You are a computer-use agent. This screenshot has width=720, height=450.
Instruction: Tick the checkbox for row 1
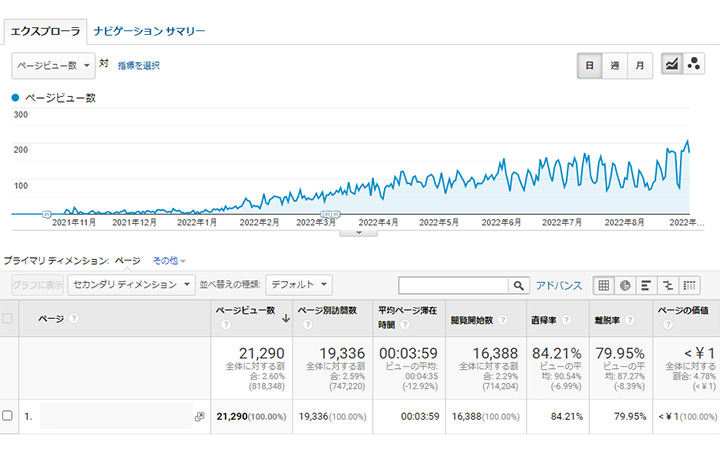(x=7, y=416)
